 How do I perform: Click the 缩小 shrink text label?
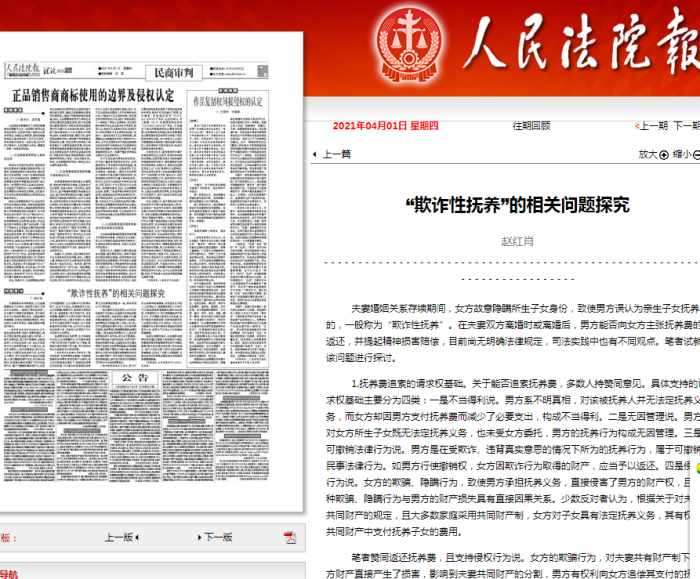pos(679,154)
